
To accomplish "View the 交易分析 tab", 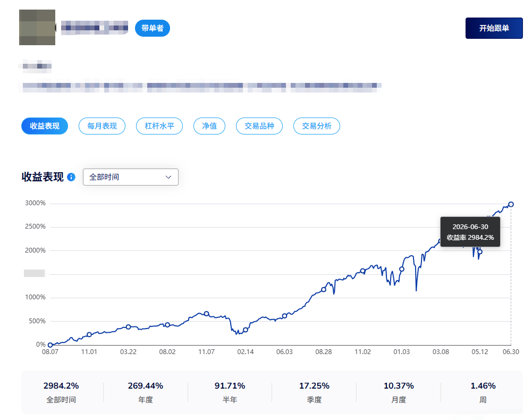I will [317, 126].
